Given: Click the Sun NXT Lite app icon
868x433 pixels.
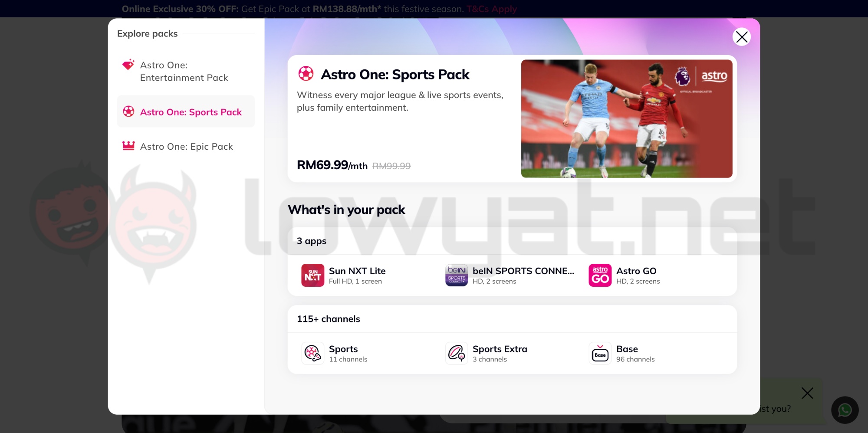Looking at the screenshot, I should (312, 275).
